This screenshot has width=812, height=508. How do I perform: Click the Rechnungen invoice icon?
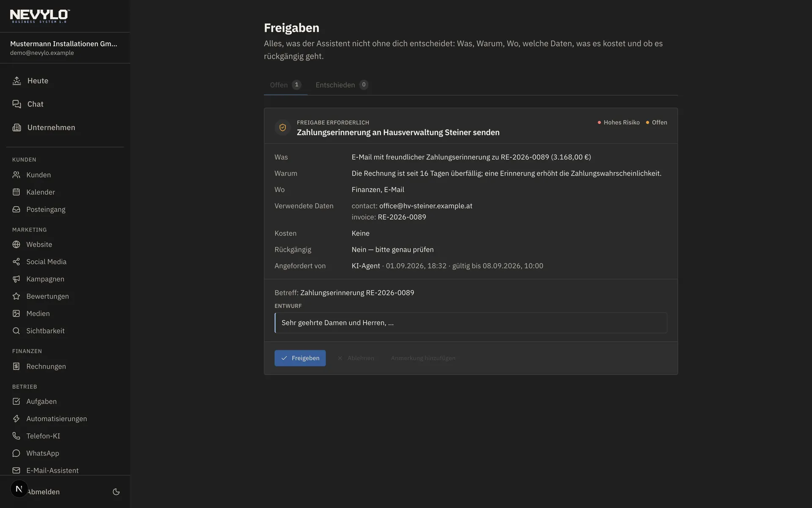tap(16, 366)
